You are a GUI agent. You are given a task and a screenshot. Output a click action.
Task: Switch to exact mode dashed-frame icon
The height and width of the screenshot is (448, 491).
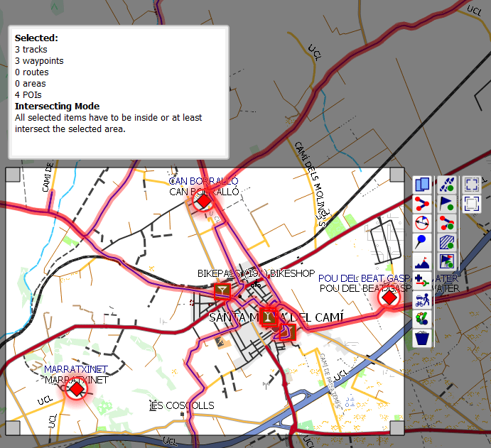472,185
